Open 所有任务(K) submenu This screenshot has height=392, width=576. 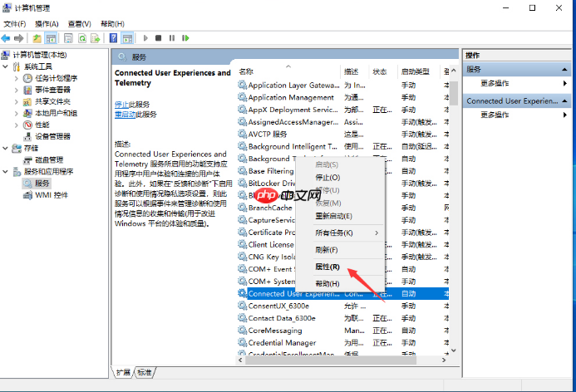pos(334,233)
